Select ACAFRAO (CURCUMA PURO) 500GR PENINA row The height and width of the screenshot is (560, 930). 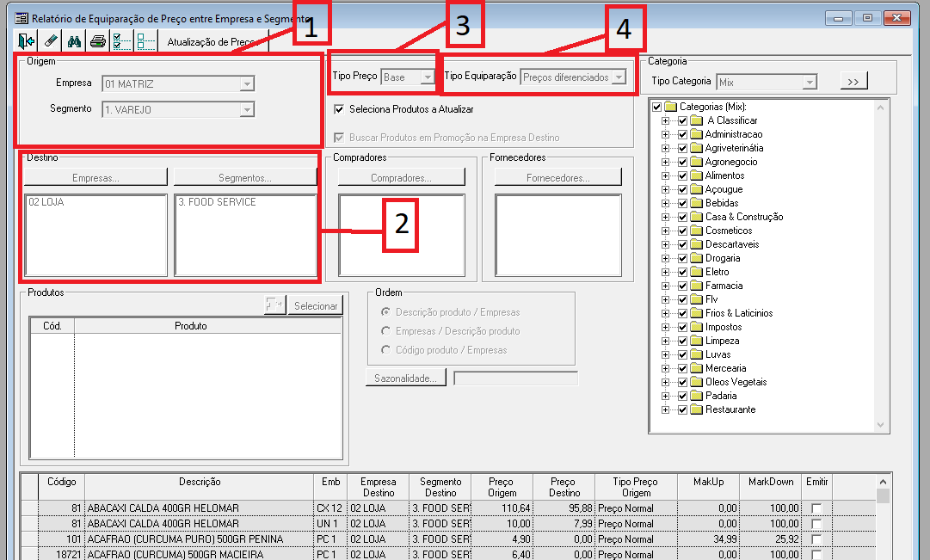tap(448, 538)
